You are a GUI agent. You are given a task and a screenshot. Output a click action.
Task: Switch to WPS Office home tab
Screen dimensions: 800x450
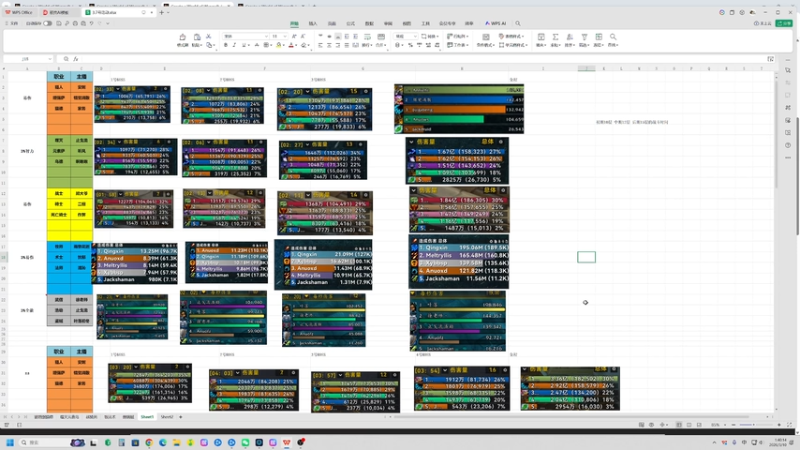click(19, 12)
